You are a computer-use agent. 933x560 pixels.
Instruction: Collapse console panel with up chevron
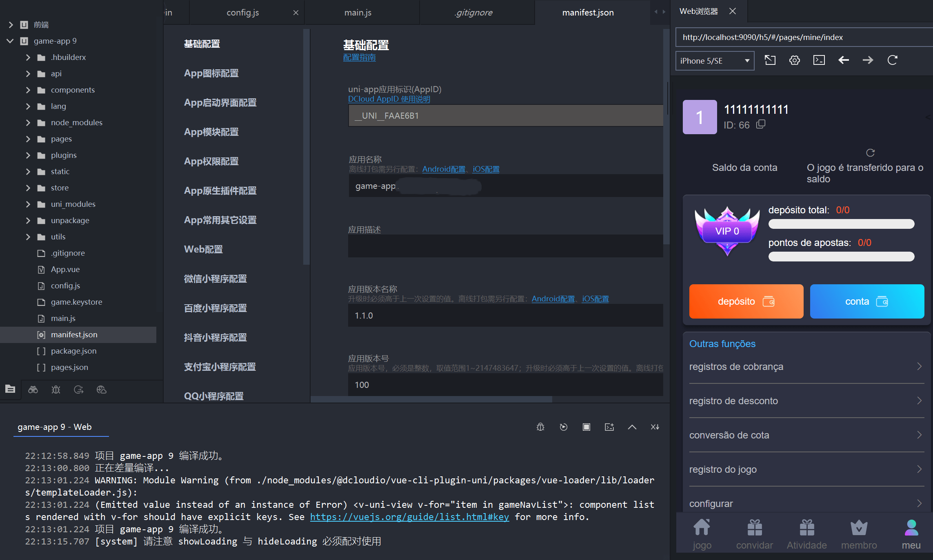632,427
